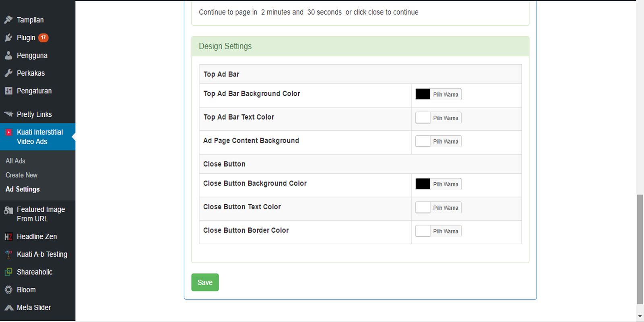Screen dimensions: 644x322
Task: Pick Top Ad Bar Text Color
Action: point(438,118)
